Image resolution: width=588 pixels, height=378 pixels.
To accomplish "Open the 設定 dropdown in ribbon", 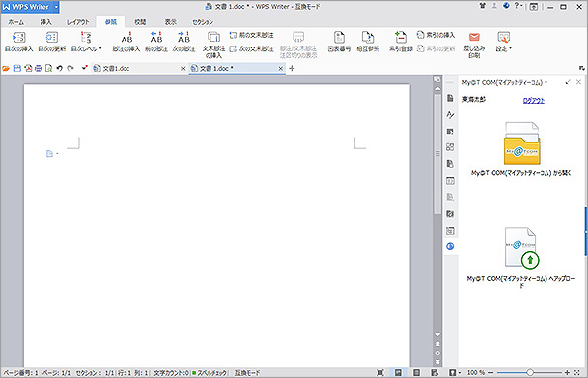I will (503, 42).
